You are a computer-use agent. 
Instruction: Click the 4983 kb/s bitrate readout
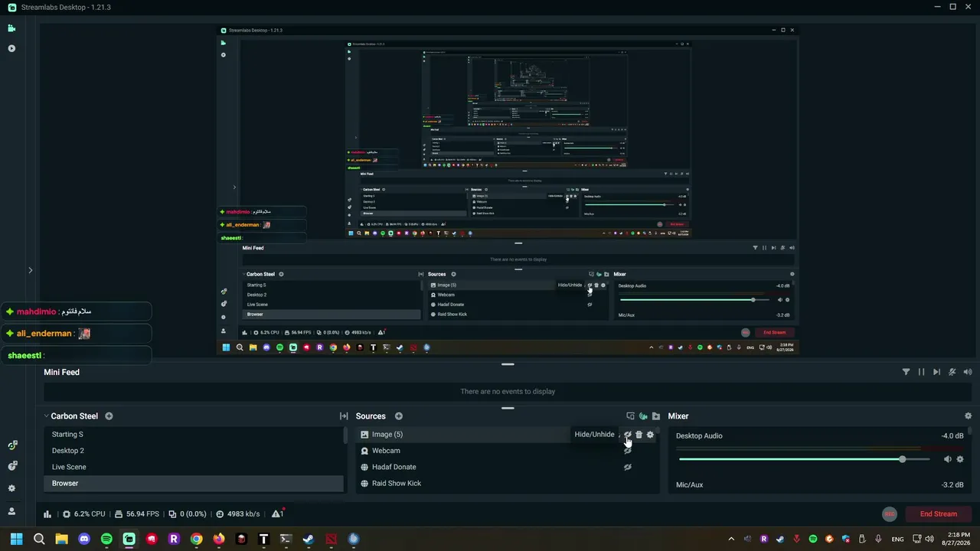pos(238,514)
